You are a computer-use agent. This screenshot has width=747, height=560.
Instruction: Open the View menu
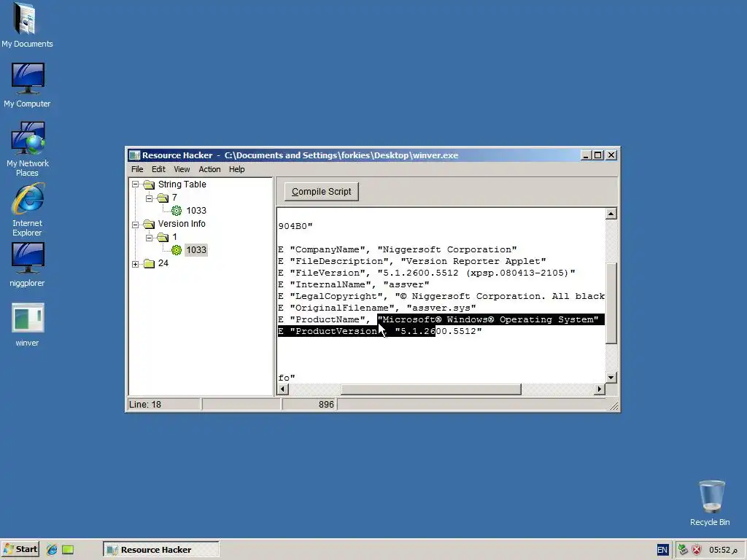[x=182, y=169]
